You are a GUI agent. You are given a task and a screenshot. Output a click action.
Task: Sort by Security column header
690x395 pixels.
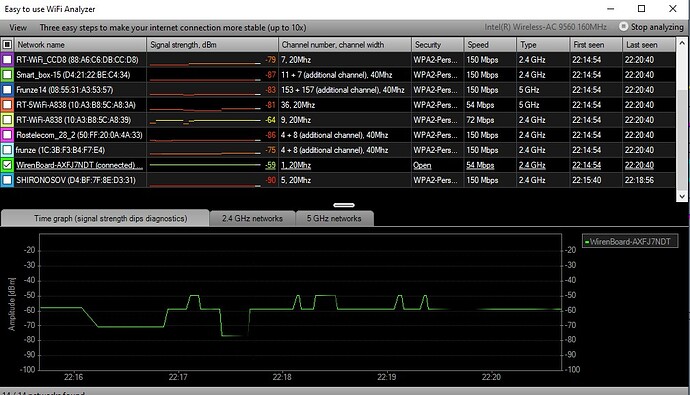click(437, 44)
